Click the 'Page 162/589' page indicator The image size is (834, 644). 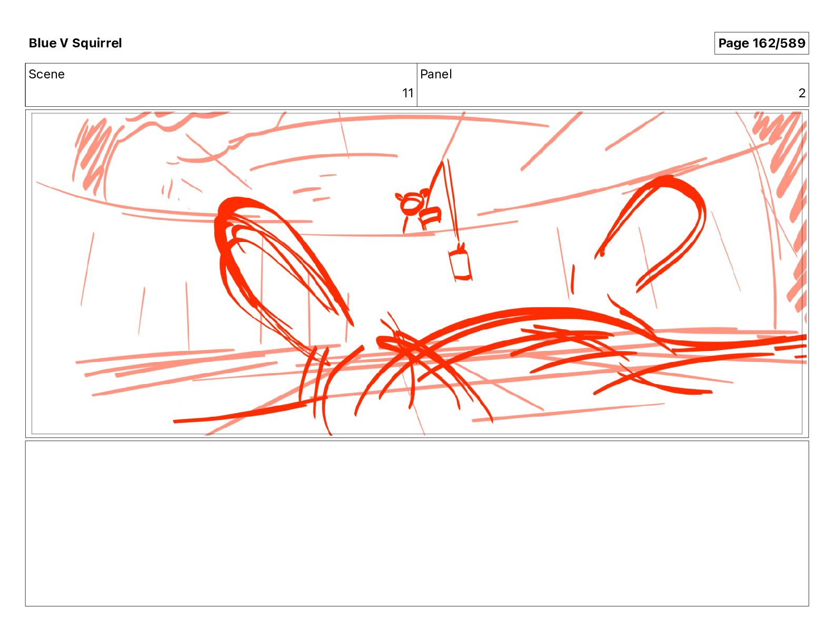761,43
